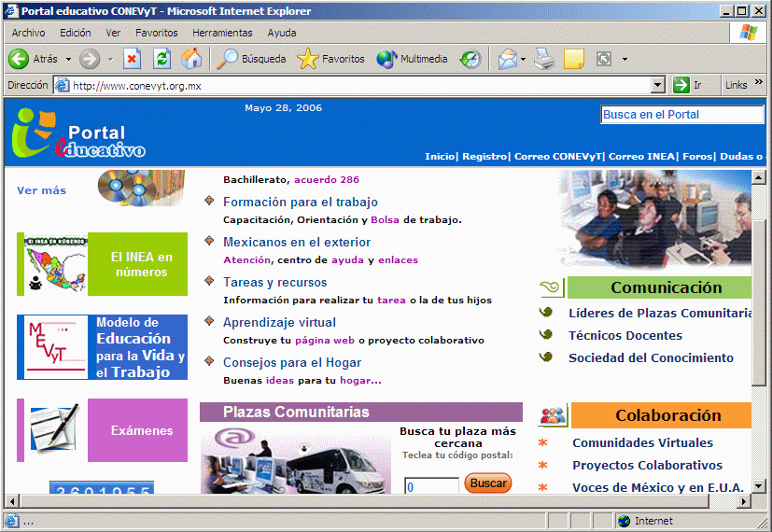
Task: Stop loading with the red X icon
Action: 132,59
